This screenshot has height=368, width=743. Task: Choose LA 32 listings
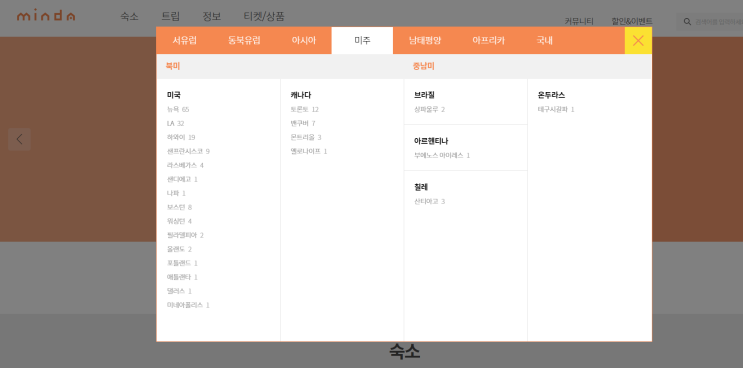pyautogui.click(x=175, y=124)
